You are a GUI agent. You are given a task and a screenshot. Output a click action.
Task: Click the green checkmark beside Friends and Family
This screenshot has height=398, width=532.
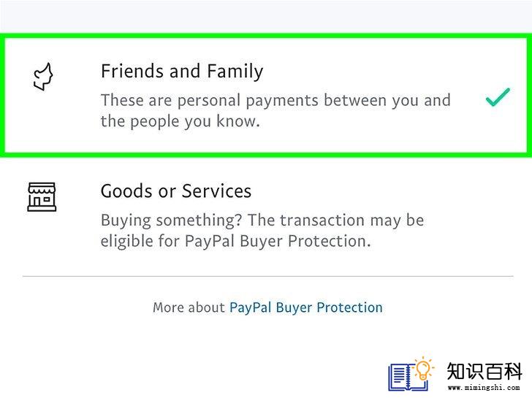498,97
